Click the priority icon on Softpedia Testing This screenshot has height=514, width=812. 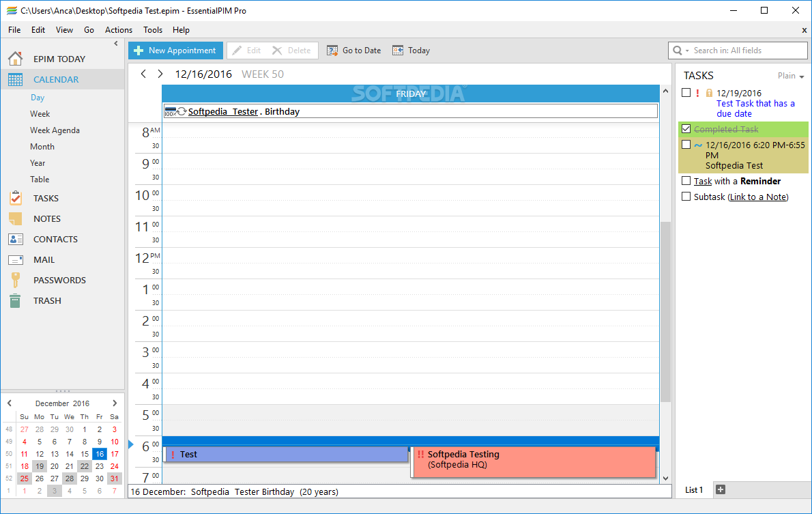click(x=420, y=455)
